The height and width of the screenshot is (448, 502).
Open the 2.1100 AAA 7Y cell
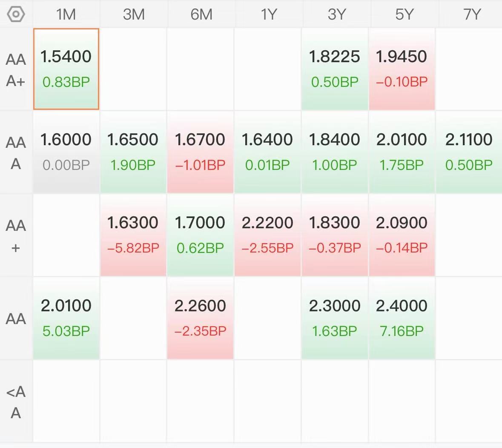click(x=469, y=152)
